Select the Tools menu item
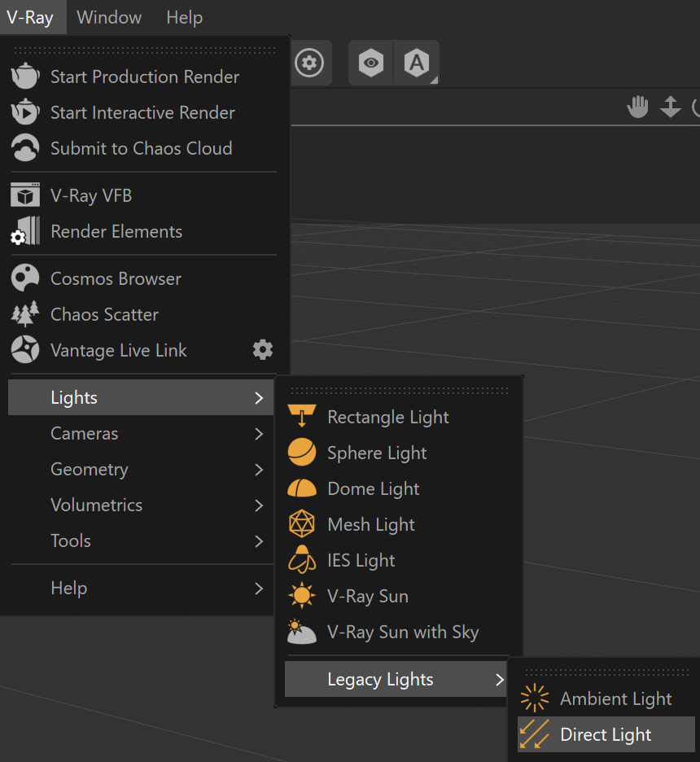The height and width of the screenshot is (762, 700). coord(142,541)
